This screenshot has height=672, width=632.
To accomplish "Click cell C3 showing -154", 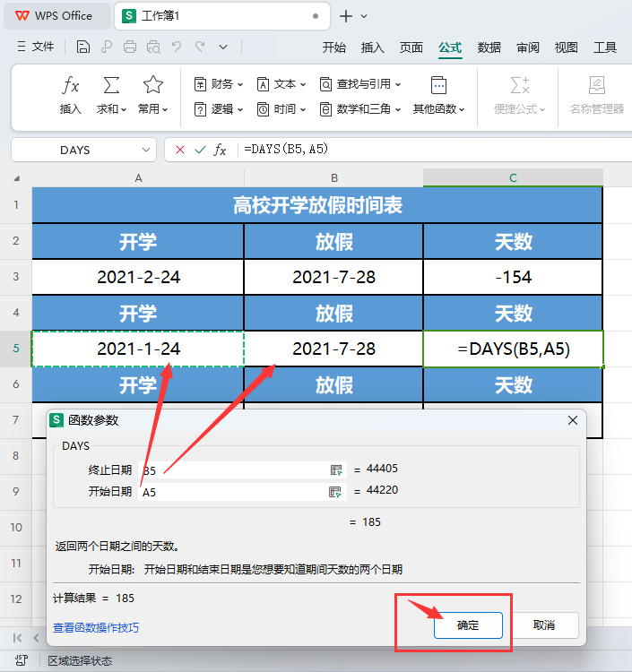I will [x=513, y=277].
